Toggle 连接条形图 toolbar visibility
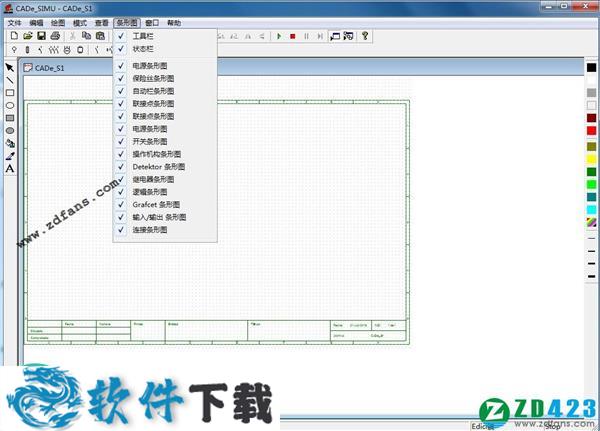The width and height of the screenshot is (600, 431). click(x=165, y=230)
